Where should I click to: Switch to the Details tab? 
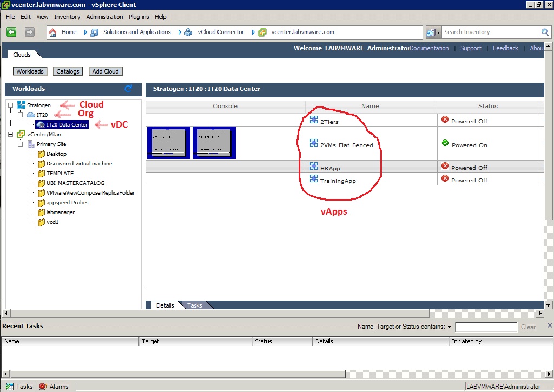click(165, 305)
